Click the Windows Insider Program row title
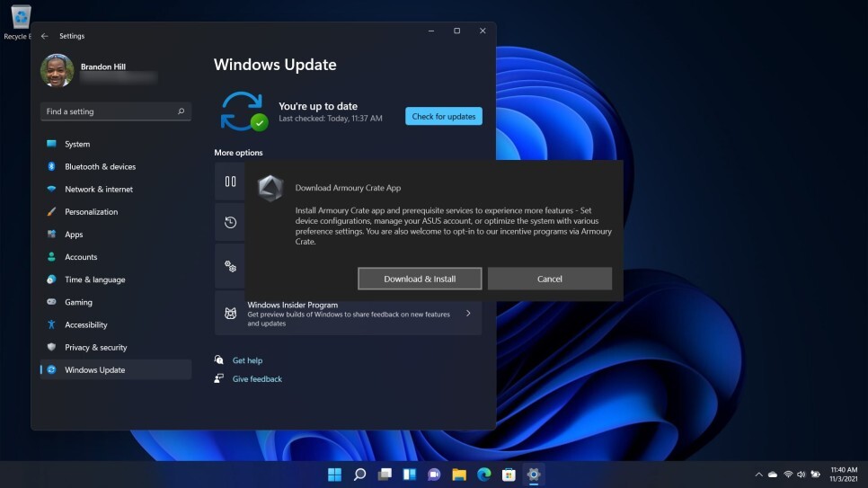 292,305
